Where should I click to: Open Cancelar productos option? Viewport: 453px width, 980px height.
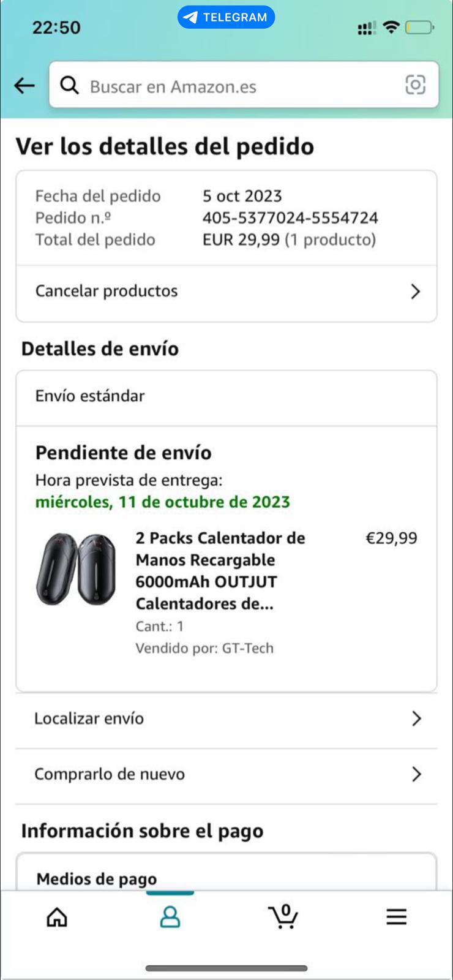click(x=107, y=291)
